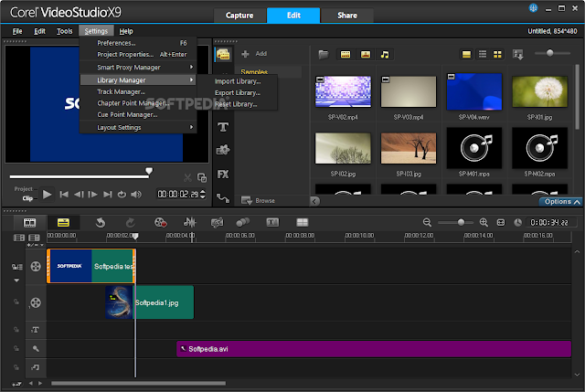Switch to the Capture tab

tap(239, 16)
